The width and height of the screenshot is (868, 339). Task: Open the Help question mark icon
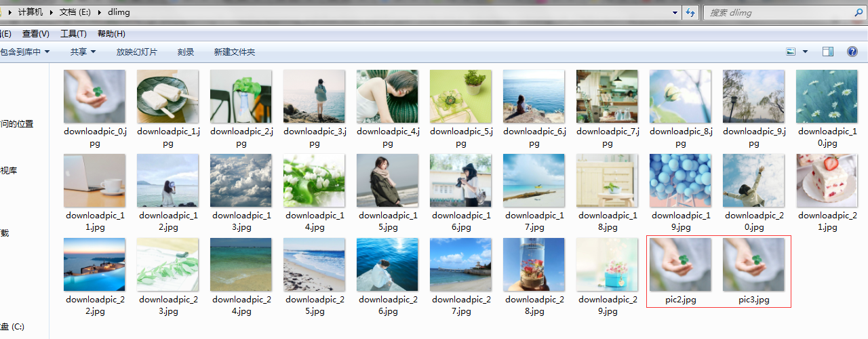point(852,52)
